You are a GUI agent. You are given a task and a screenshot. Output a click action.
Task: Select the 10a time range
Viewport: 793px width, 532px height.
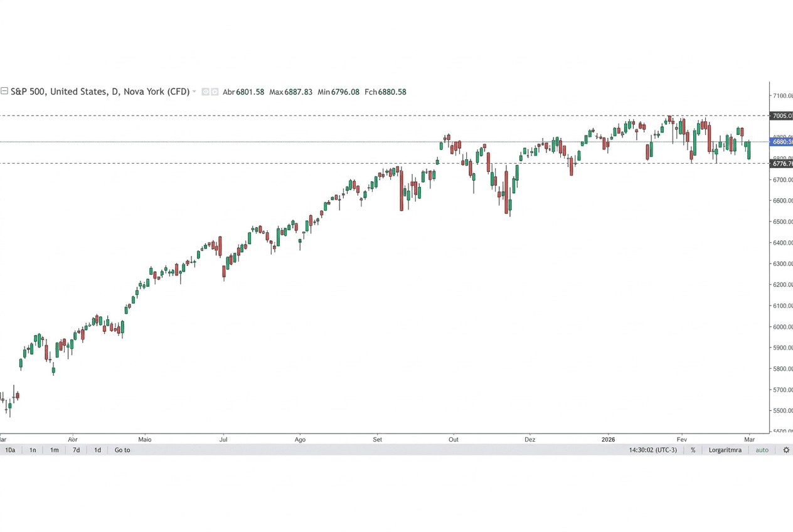10,450
